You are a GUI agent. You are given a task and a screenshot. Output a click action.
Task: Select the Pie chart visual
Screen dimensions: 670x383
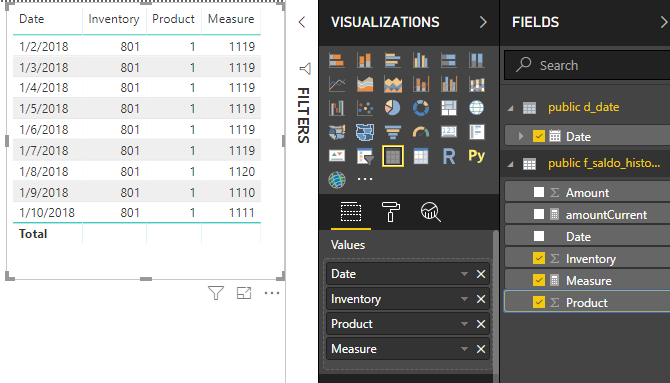[393, 108]
